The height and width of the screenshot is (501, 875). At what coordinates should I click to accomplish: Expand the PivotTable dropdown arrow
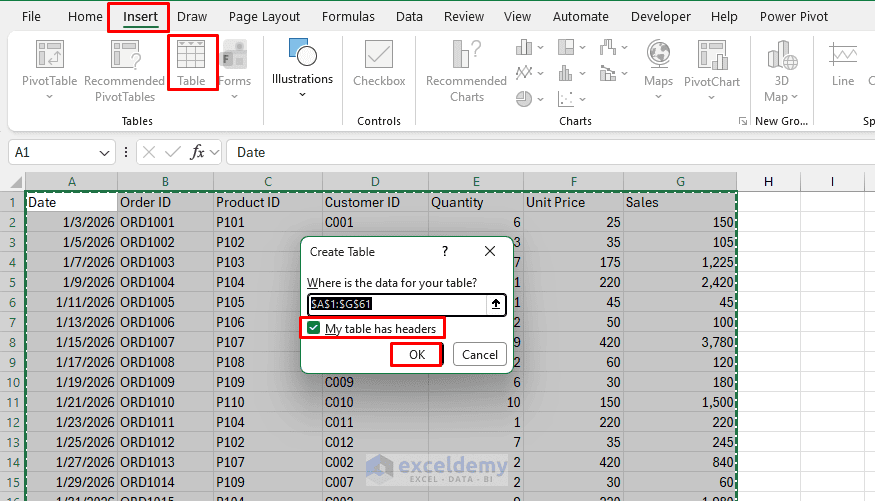[x=49, y=97]
